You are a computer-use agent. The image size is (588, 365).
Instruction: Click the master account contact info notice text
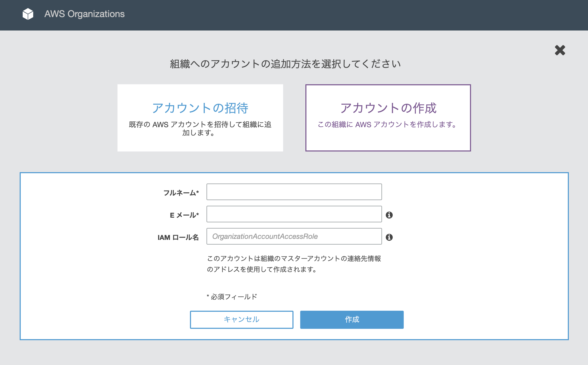[x=294, y=264]
